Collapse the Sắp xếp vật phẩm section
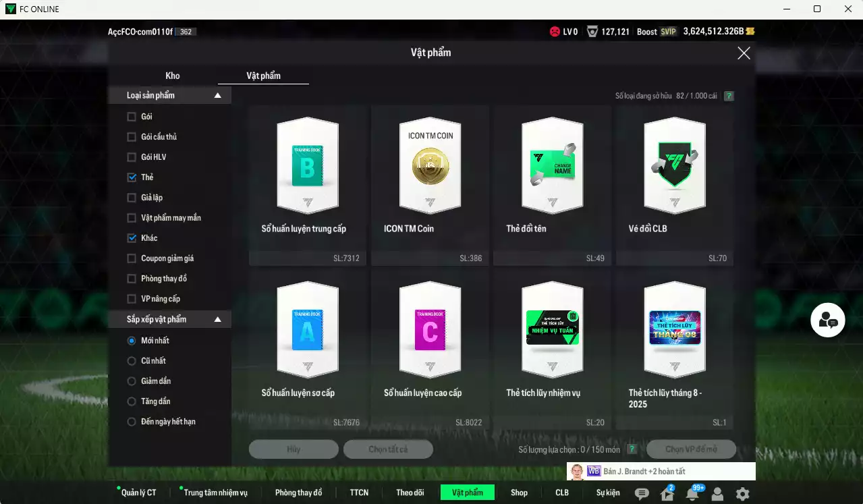863x504 pixels. point(217,320)
